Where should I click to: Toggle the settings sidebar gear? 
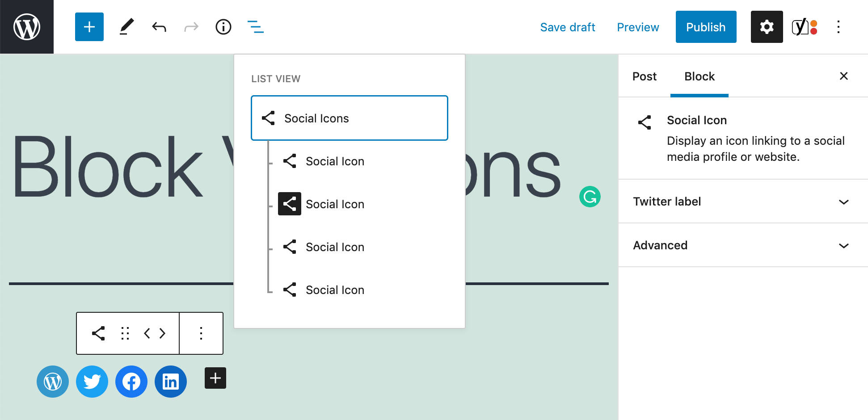pos(767,27)
